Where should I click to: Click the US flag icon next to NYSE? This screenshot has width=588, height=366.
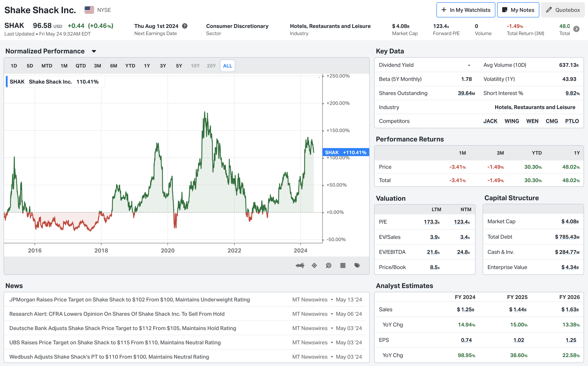[x=89, y=10]
